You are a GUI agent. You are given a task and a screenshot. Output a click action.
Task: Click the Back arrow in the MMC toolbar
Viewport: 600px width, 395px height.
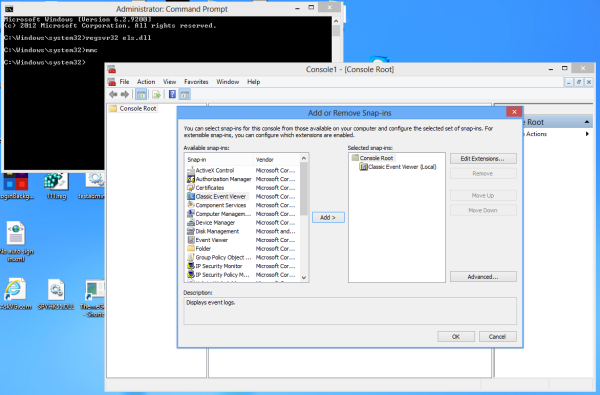pos(113,94)
